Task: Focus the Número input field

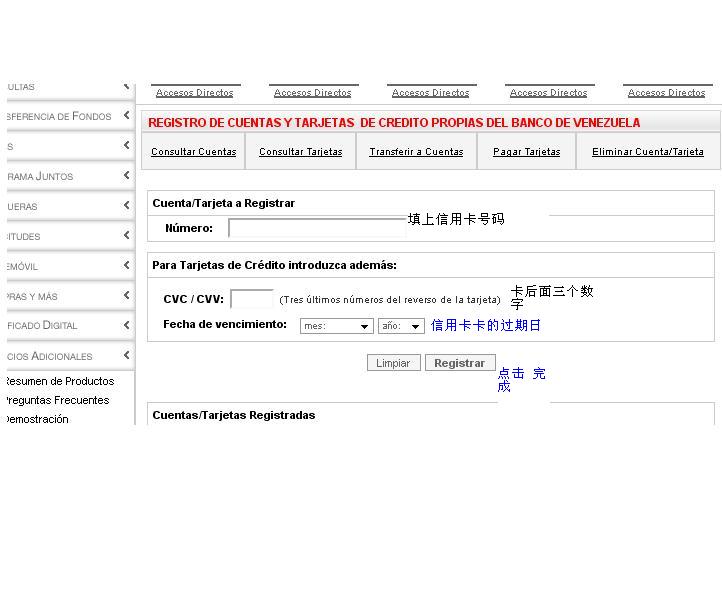Action: [317, 228]
